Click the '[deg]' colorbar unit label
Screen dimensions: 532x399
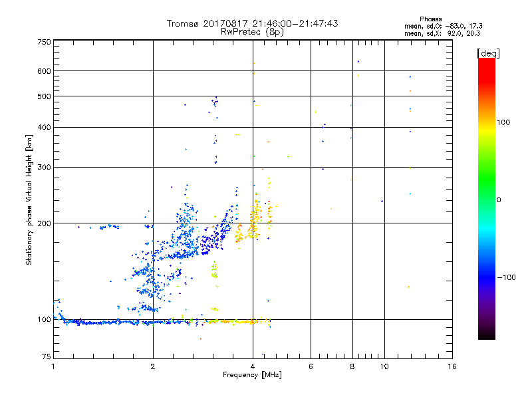click(488, 53)
